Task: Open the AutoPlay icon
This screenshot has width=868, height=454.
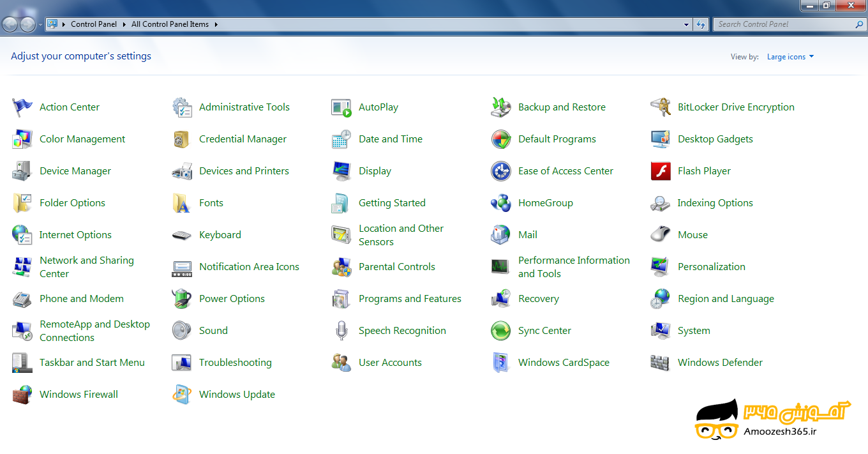Action: pos(341,107)
